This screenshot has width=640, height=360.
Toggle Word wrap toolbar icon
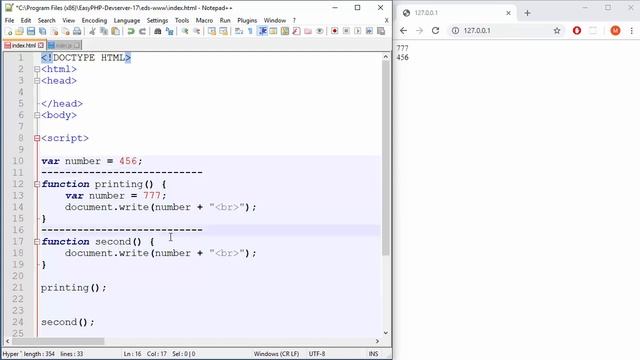239,31
